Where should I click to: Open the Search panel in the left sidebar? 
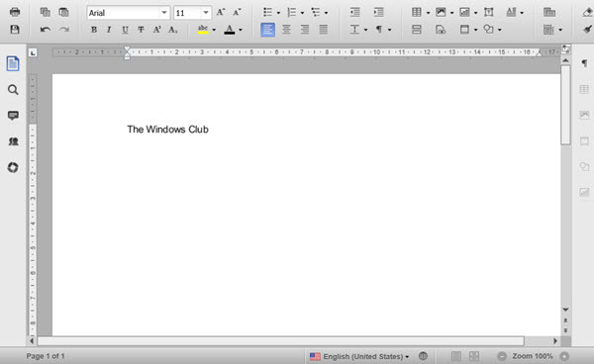click(x=13, y=90)
